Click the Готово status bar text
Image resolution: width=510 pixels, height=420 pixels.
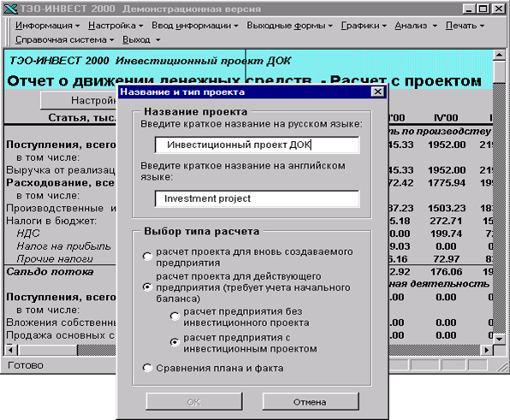click(x=26, y=365)
